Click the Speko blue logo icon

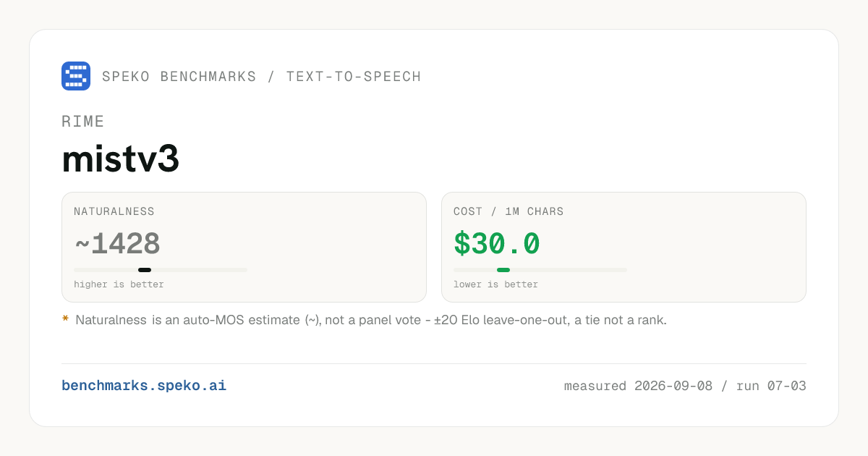coord(76,76)
